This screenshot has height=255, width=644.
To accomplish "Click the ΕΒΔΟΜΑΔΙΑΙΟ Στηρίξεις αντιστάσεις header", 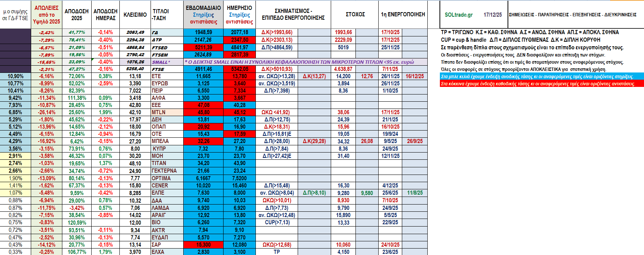I will click(203, 15).
